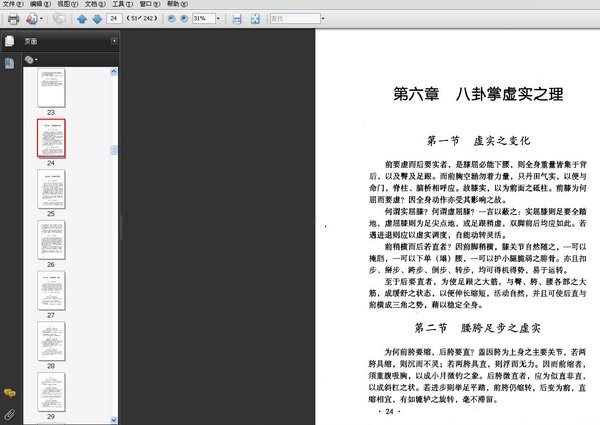Viewport: 600px width, 425px height.
Task: Zoom out with the minus circle icon
Action: click(x=171, y=18)
